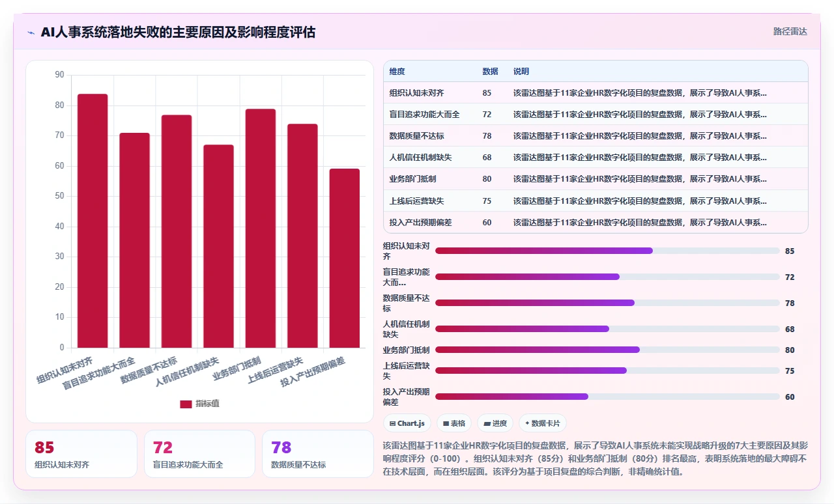Click the 表格 tag chip
Screen dimensions: 834x504
pos(454,423)
